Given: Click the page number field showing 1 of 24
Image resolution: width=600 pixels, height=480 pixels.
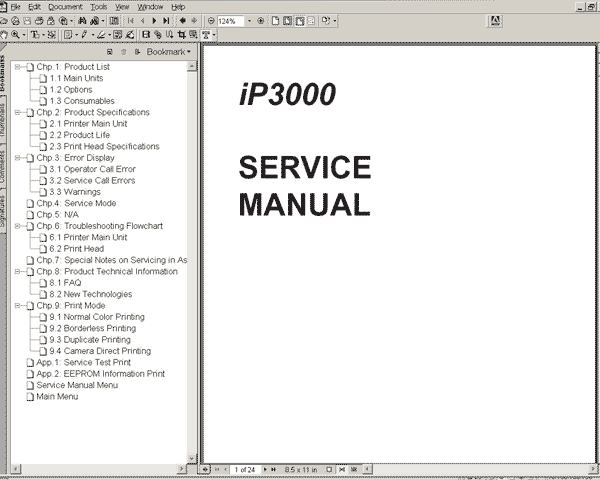Looking at the screenshot, I should (245, 469).
